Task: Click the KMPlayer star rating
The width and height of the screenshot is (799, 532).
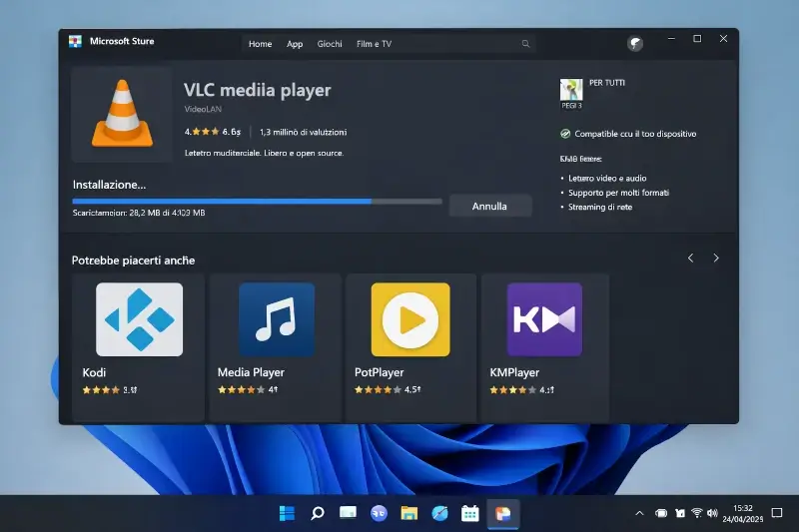Action: [x=521, y=390]
